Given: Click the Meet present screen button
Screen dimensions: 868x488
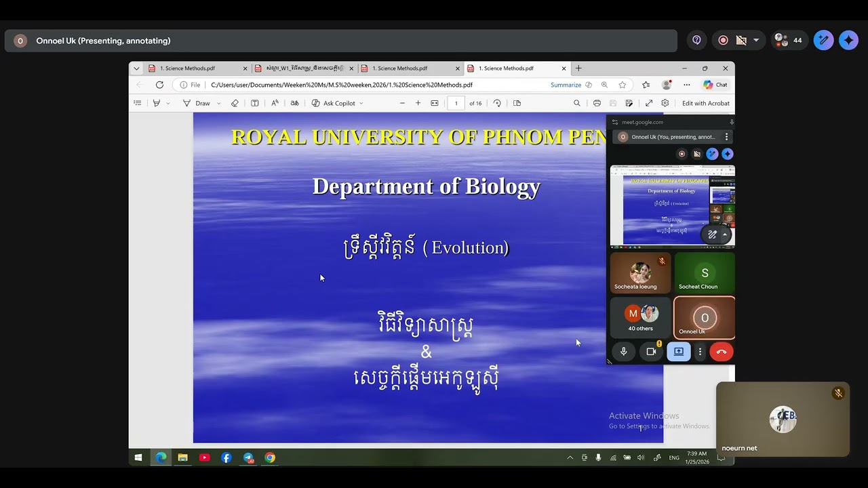Looking at the screenshot, I should click(679, 352).
